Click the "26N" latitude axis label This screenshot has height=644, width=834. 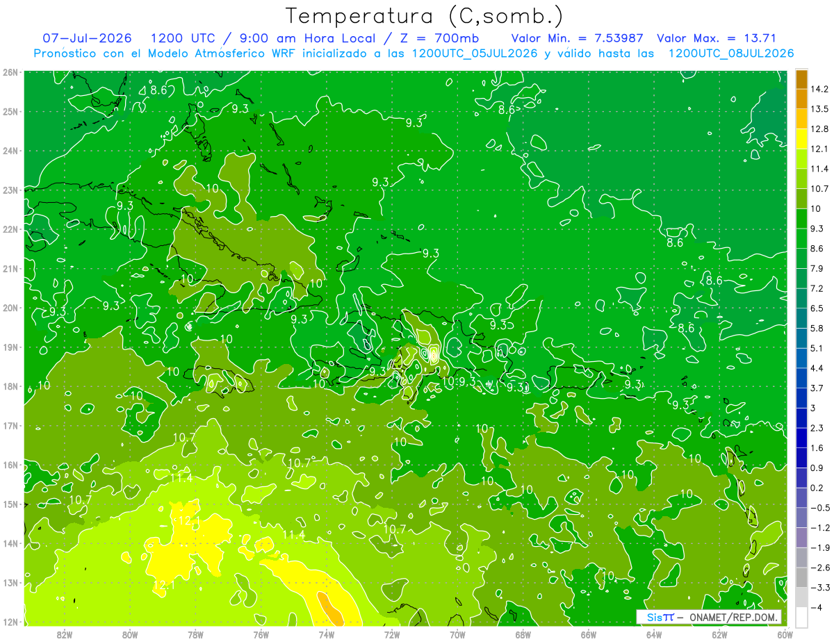click(10, 72)
